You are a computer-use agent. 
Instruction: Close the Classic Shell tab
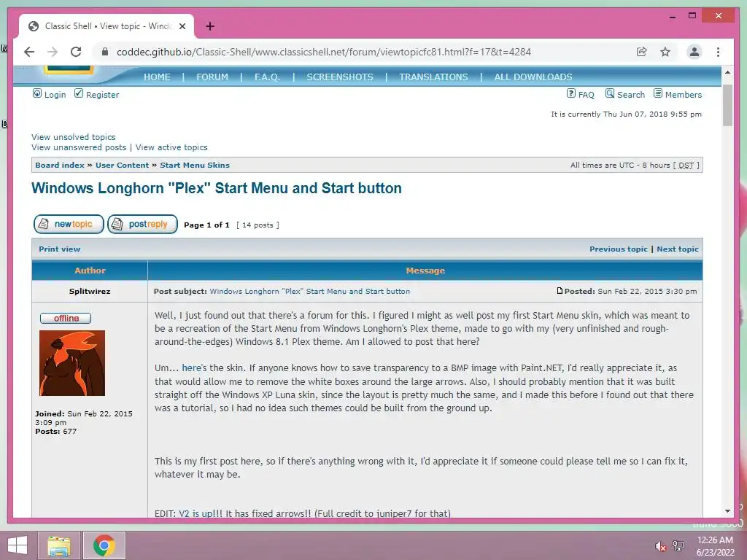click(x=182, y=26)
